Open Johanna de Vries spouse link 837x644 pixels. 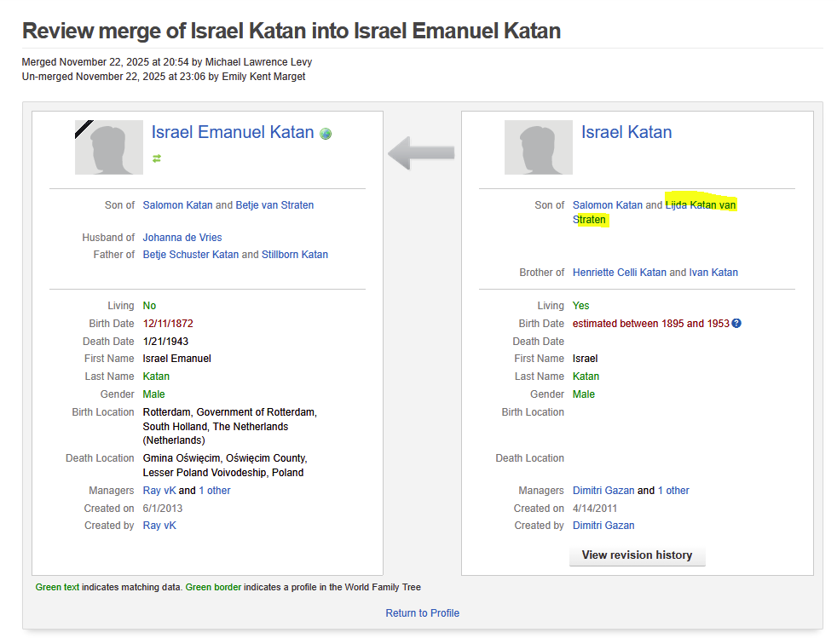[x=182, y=238]
